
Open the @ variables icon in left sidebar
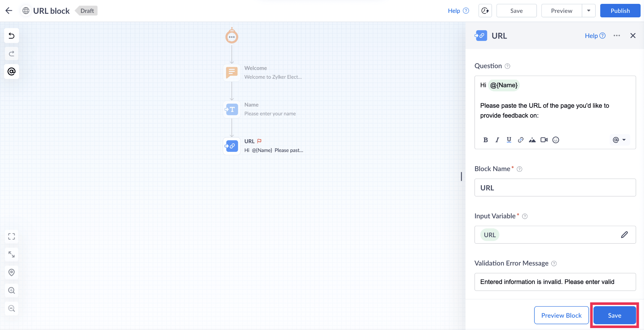(x=12, y=71)
